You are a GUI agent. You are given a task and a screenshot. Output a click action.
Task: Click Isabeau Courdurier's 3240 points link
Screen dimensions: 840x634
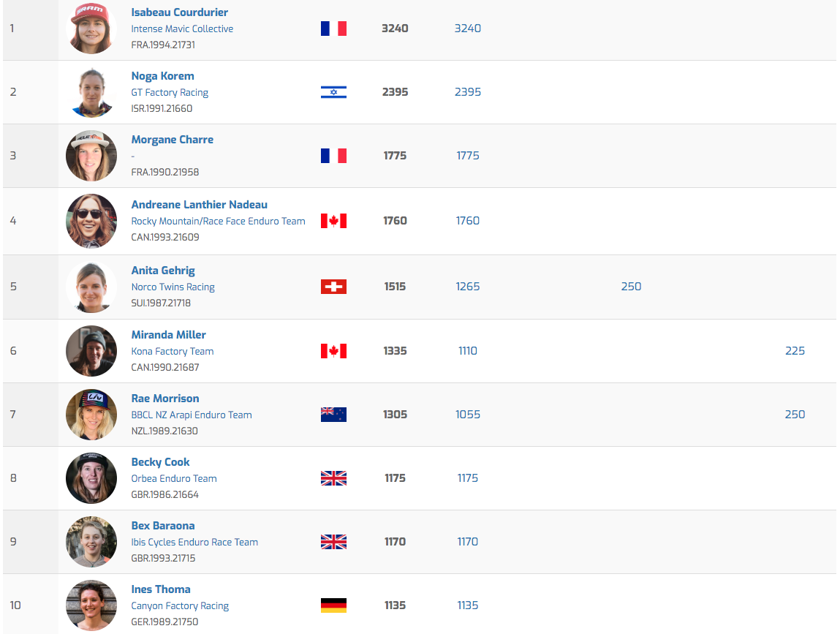click(x=467, y=29)
